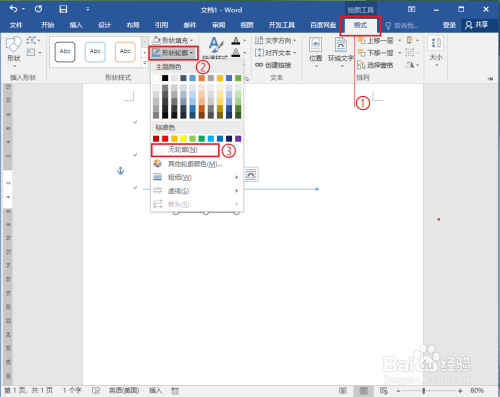The width and height of the screenshot is (500, 397).
Task: Click the text fill A icon
Action: tap(236, 41)
